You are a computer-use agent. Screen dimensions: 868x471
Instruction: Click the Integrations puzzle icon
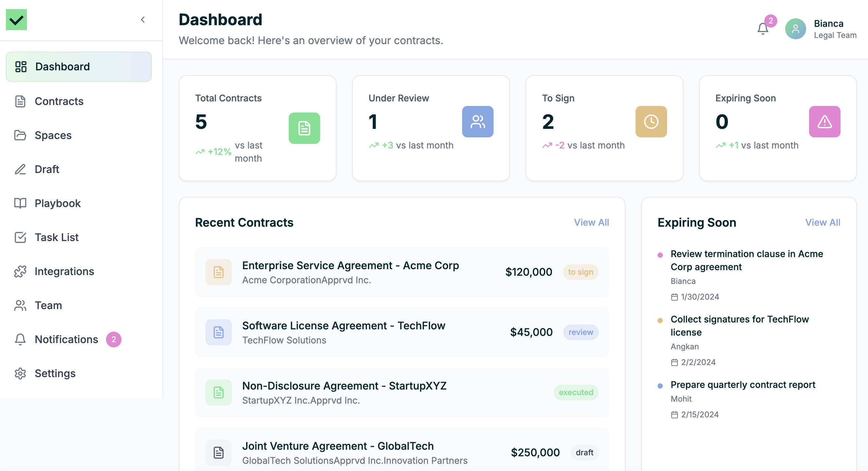coord(20,271)
